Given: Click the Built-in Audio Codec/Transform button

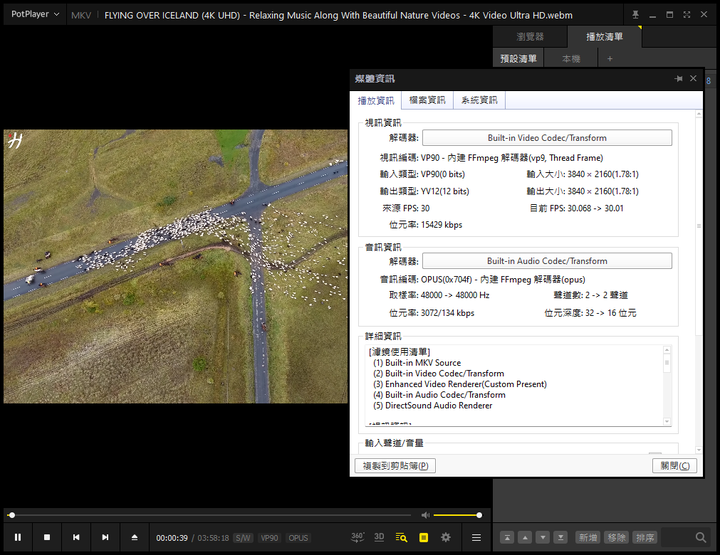Looking at the screenshot, I should pyautogui.click(x=547, y=261).
